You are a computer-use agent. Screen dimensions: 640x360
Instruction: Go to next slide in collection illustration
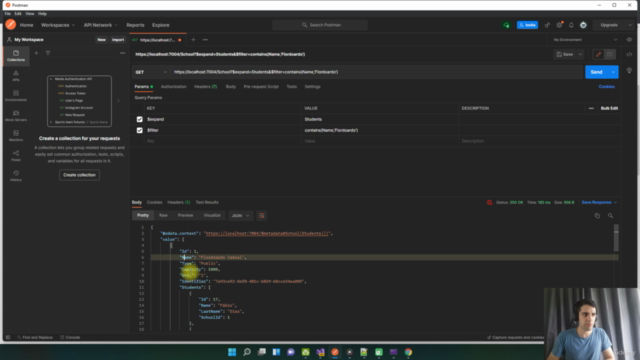point(118,100)
